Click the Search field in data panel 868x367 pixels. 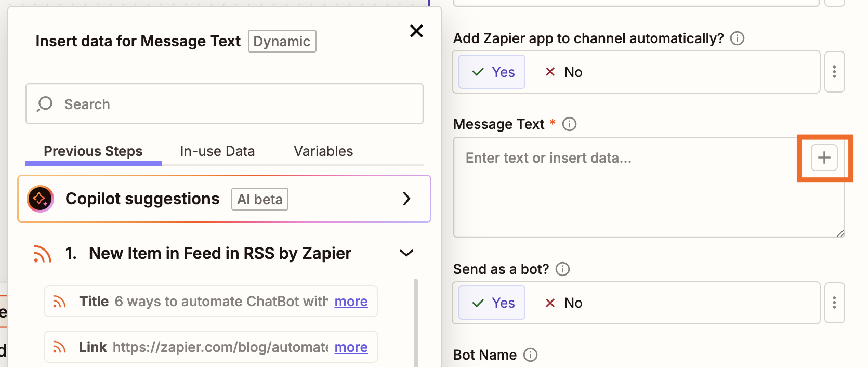tap(225, 104)
